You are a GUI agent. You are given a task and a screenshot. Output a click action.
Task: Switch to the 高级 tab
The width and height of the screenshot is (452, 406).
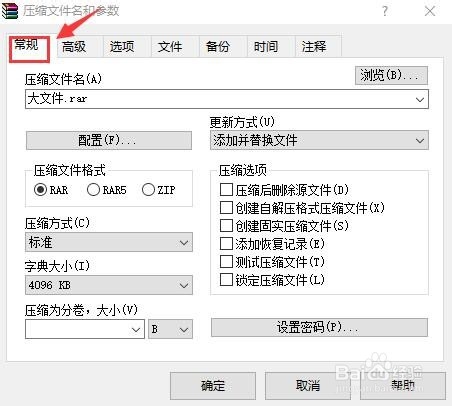coord(74,47)
